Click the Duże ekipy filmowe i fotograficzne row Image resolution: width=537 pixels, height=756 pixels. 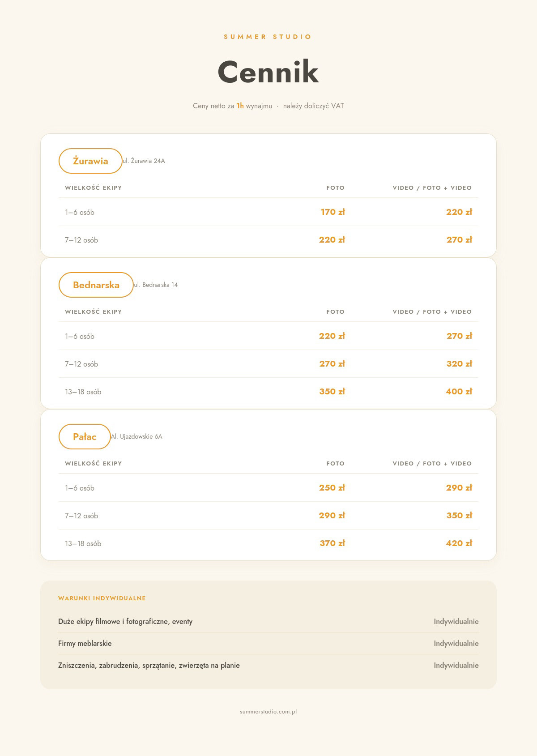(x=268, y=622)
